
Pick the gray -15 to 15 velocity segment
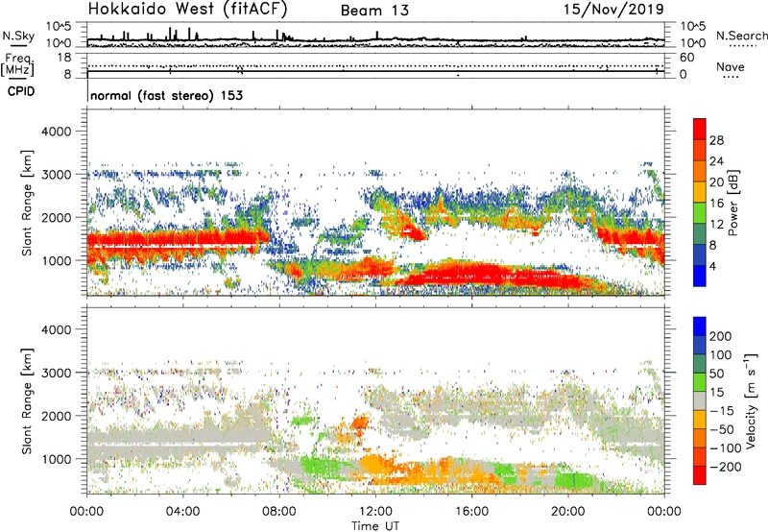[x=700, y=401]
